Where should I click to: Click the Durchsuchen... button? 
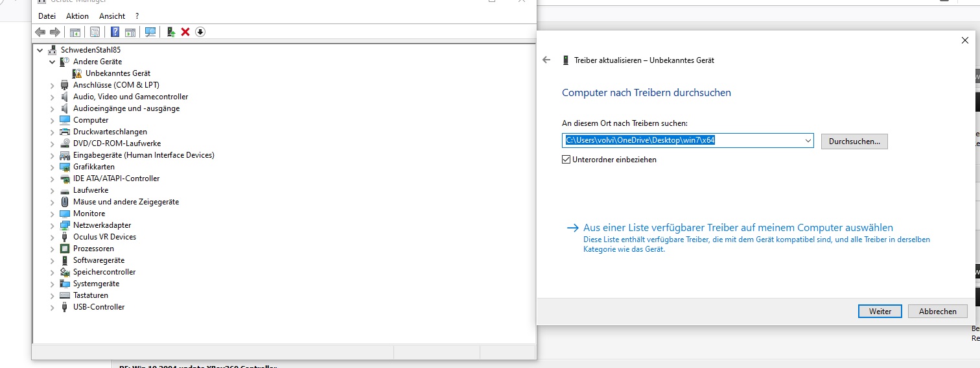point(854,141)
